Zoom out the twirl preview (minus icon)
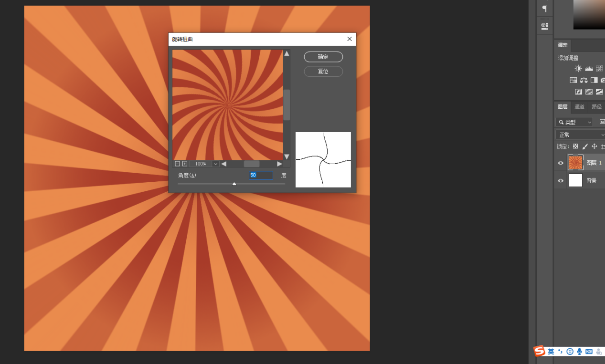Viewport: 605px width, 364px height. 177,164
